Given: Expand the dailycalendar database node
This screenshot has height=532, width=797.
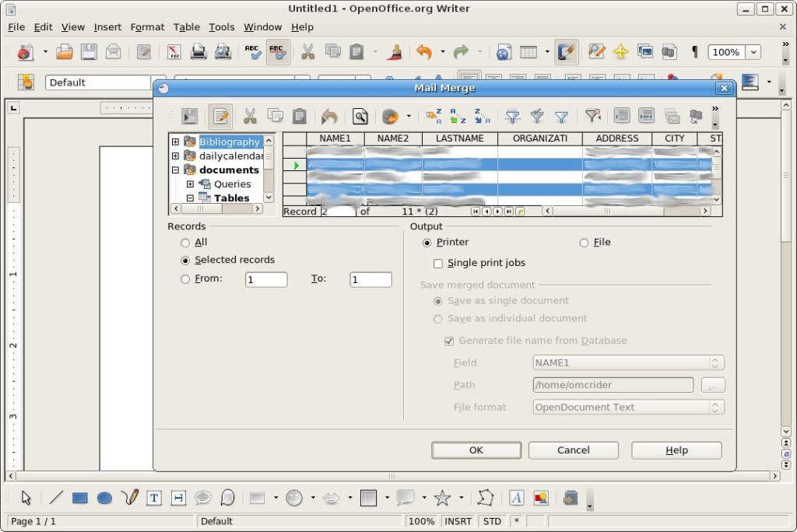Looking at the screenshot, I should [x=175, y=156].
